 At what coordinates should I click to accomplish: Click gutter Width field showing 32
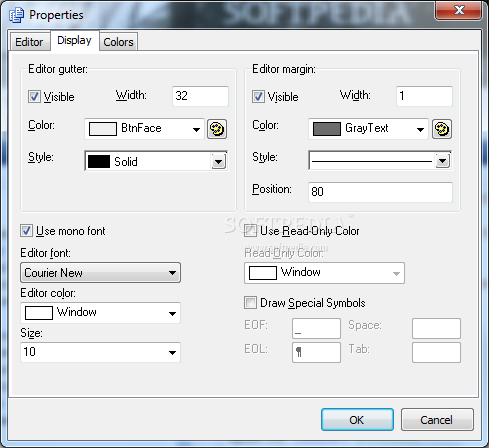pyautogui.click(x=200, y=96)
